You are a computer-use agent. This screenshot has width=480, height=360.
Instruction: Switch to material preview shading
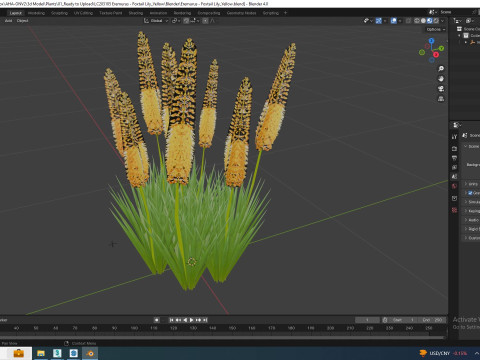pyautogui.click(x=430, y=21)
